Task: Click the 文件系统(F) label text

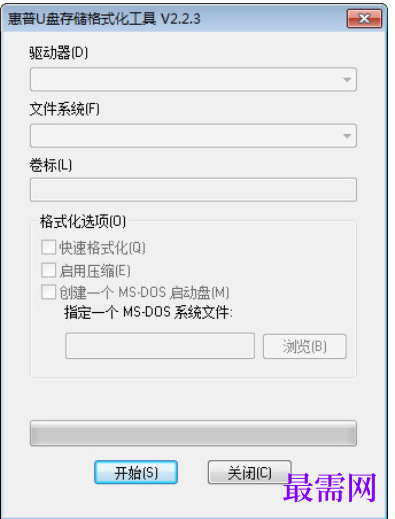Action: pos(65,109)
